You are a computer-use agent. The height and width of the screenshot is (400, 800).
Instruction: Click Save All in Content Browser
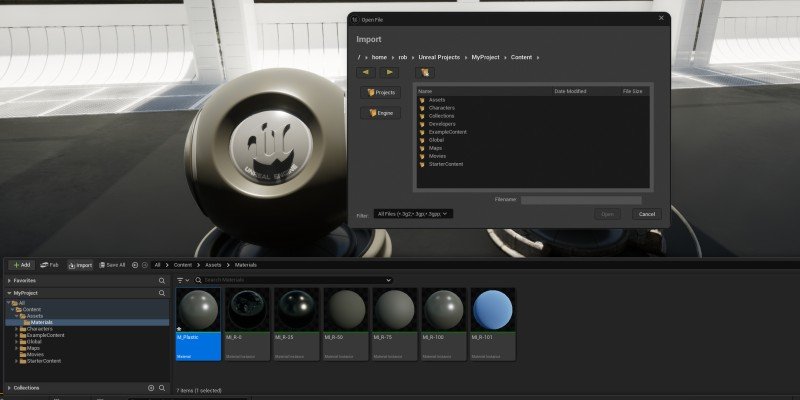[x=112, y=265]
